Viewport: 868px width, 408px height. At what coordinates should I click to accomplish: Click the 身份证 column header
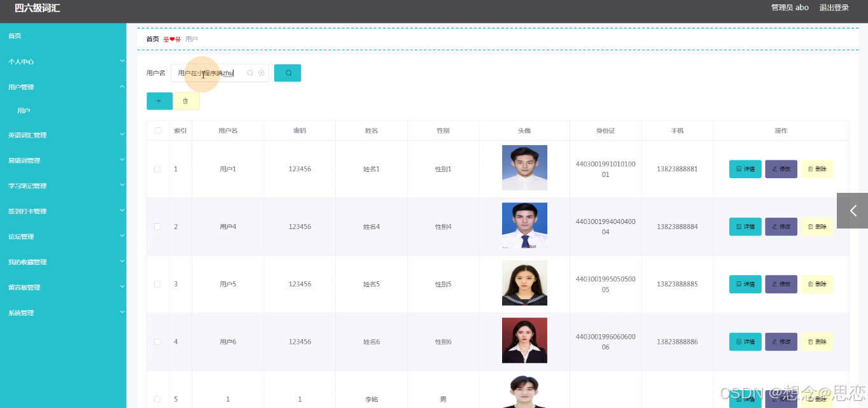(605, 130)
